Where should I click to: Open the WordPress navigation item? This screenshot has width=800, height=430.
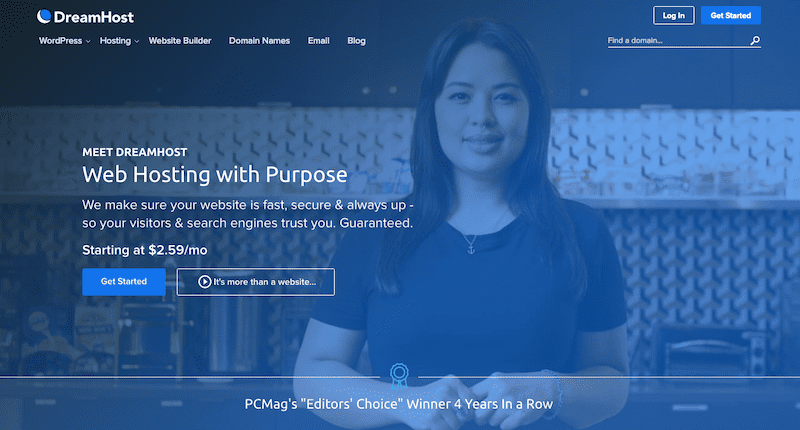[x=60, y=41]
